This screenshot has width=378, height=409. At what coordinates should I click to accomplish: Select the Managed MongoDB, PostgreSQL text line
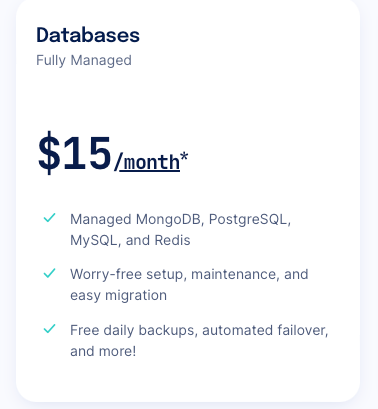point(180,220)
